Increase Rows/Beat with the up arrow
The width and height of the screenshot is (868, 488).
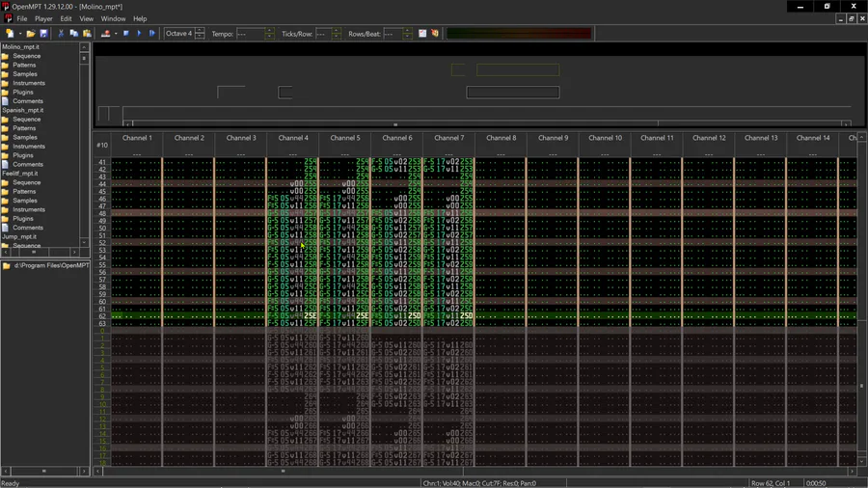[x=407, y=31]
